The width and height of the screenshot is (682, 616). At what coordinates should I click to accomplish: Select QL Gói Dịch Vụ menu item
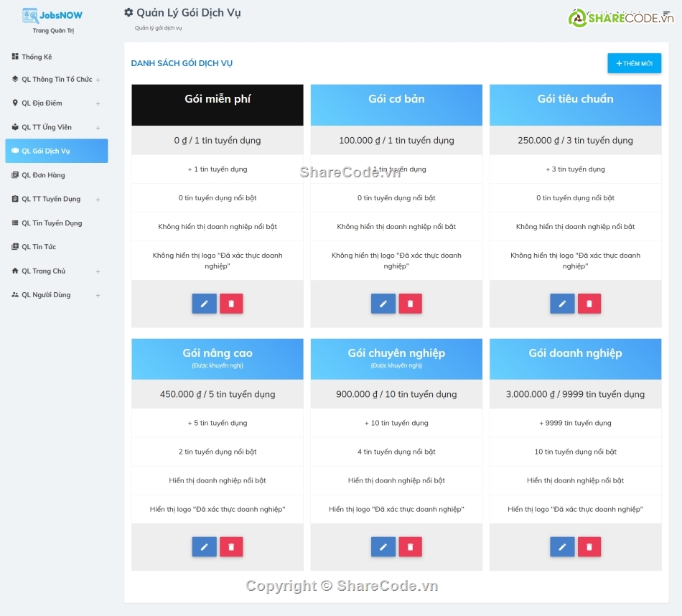click(57, 151)
